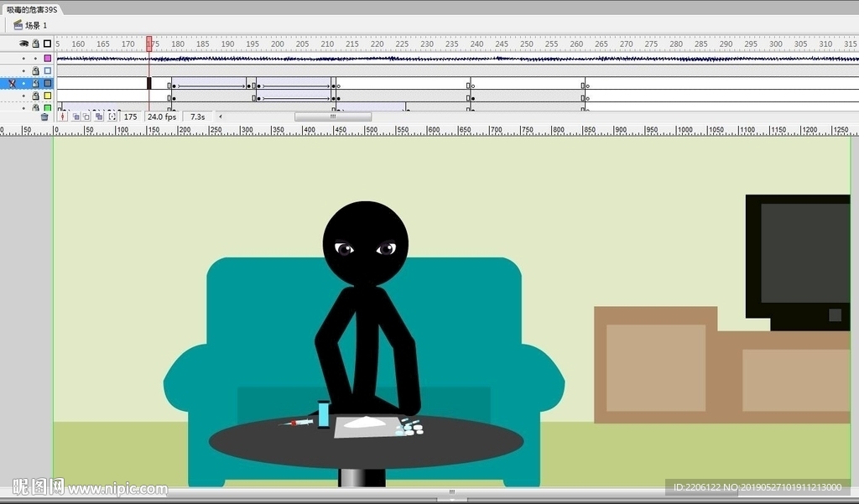Toggle visibility for all layers (eye icon)
Screen dimensions: 859x504
23,44
